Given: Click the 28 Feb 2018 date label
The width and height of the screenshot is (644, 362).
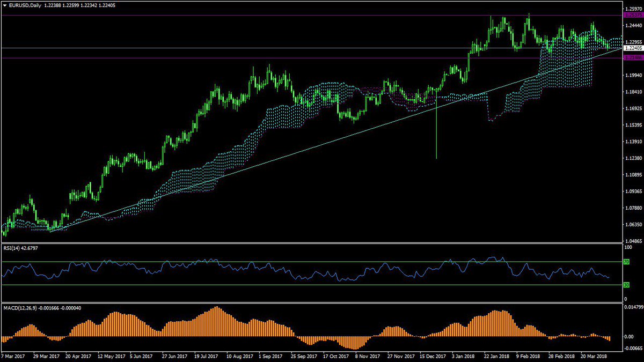Looking at the screenshot, I should click(x=562, y=356).
